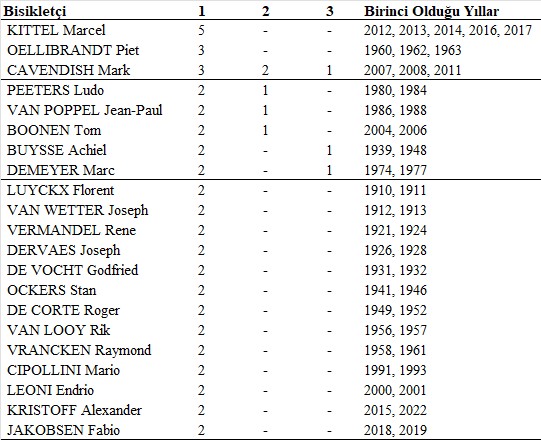The width and height of the screenshot is (541, 440).
Task: Click on CAVENDISH Mark name
Action: (68, 70)
